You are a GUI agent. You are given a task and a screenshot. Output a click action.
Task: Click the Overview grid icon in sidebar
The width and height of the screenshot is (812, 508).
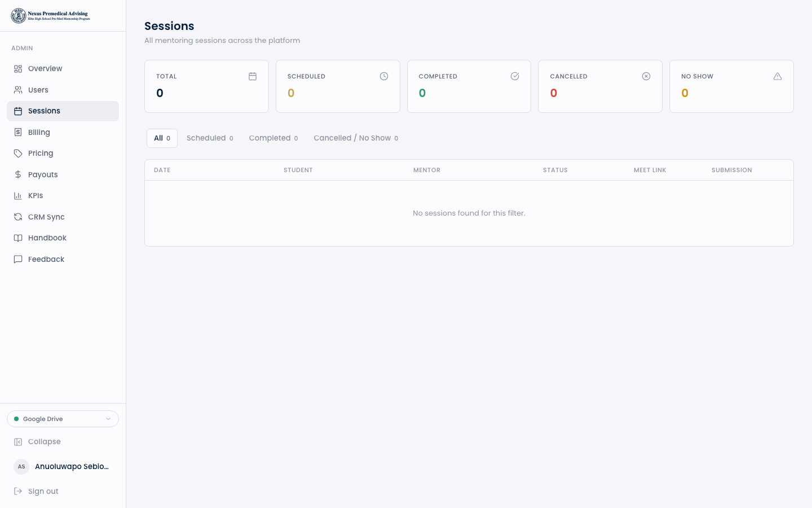(x=18, y=69)
